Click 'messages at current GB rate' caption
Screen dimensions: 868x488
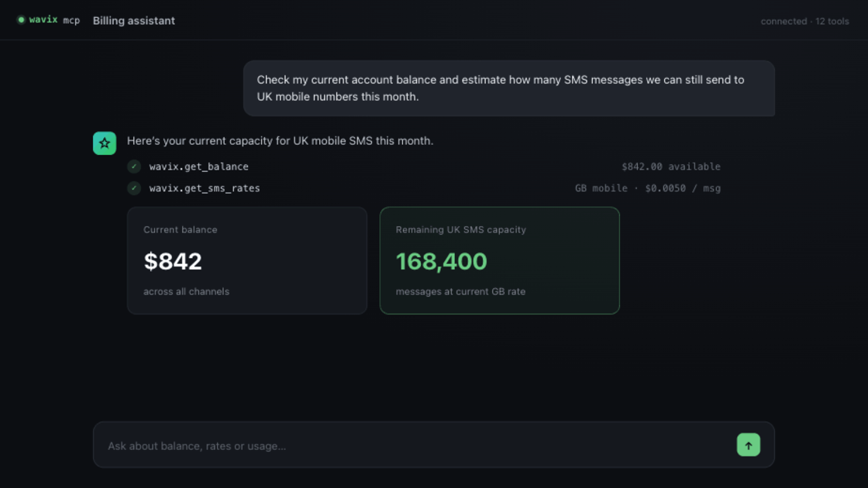click(x=460, y=291)
